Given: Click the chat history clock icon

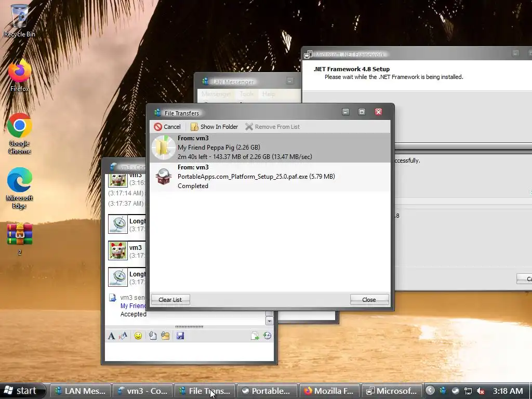Looking at the screenshot, I should click(268, 336).
